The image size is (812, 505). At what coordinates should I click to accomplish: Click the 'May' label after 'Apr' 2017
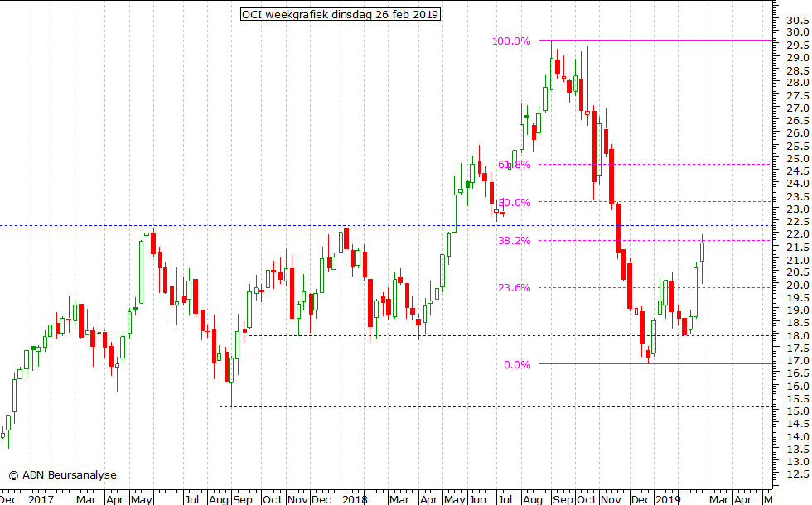[x=142, y=499]
